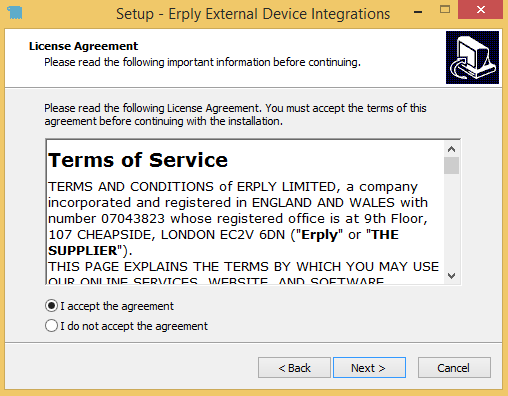Cancel the installation
The image size is (508, 396).
click(454, 368)
